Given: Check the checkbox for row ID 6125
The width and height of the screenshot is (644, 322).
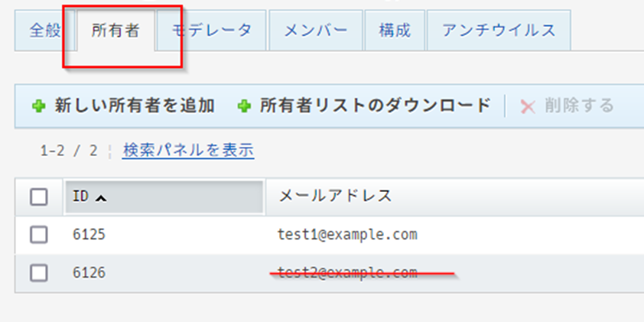Looking at the screenshot, I should [x=39, y=235].
